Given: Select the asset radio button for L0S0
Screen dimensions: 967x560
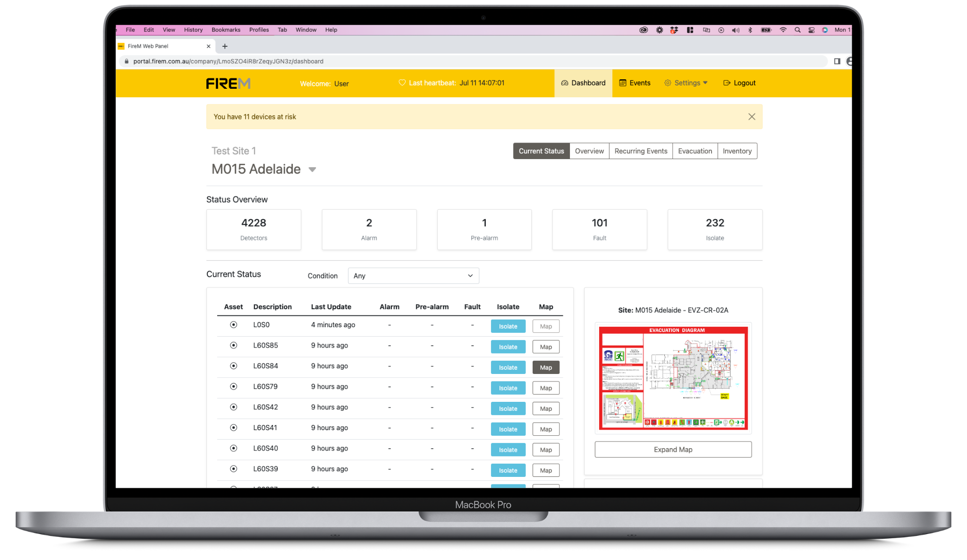Looking at the screenshot, I should [233, 325].
